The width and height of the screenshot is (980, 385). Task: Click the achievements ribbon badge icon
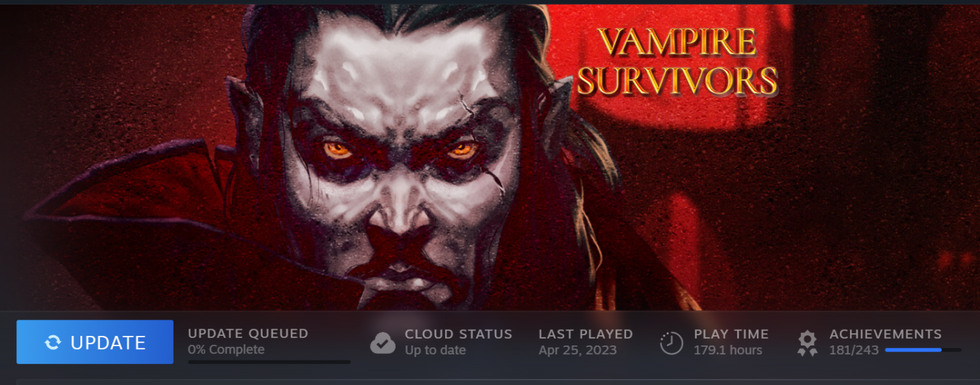coord(807,343)
